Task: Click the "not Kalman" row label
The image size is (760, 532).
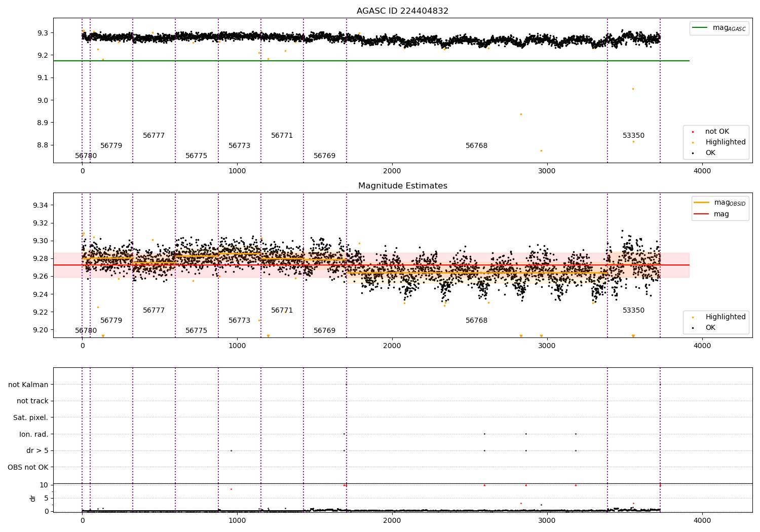Action: (28, 385)
